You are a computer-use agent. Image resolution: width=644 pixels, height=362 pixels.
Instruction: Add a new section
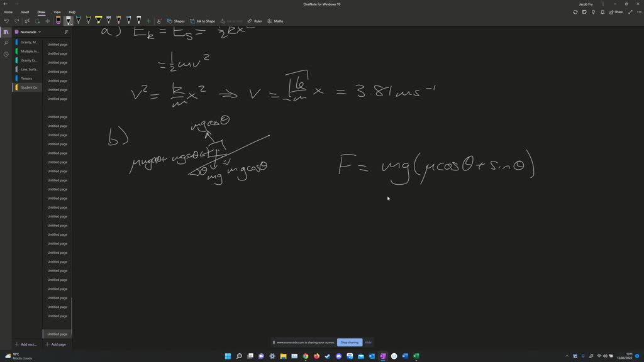[26, 344]
